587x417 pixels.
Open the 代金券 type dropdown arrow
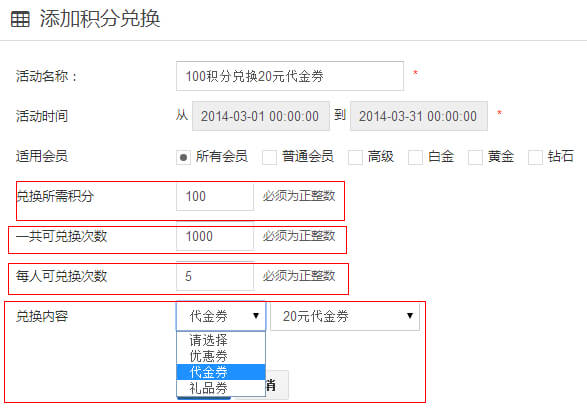(x=256, y=316)
